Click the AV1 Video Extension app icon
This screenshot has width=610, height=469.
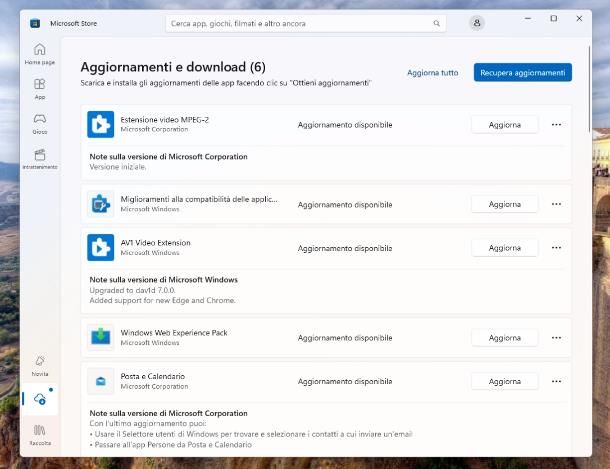[101, 247]
